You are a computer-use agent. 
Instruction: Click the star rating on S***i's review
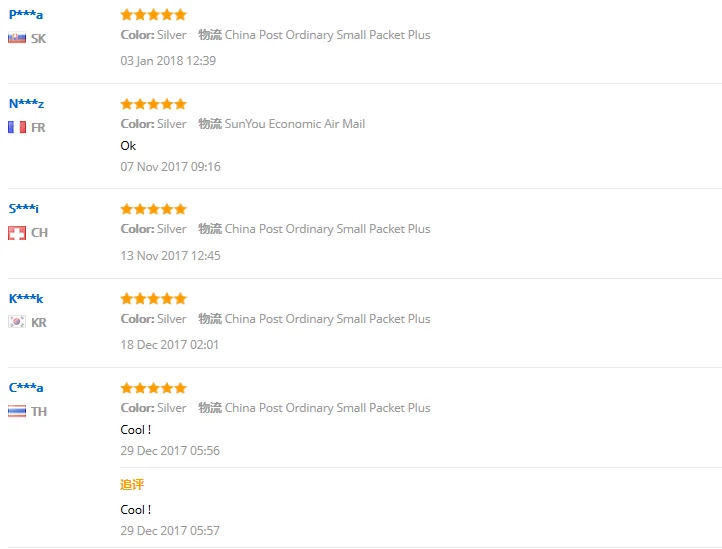coord(153,210)
